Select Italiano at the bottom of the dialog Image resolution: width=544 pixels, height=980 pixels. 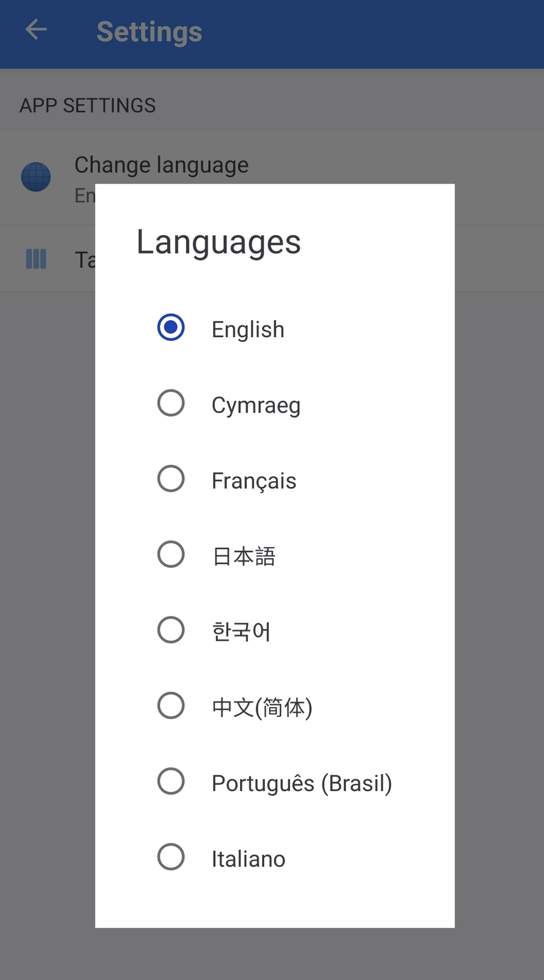point(248,857)
